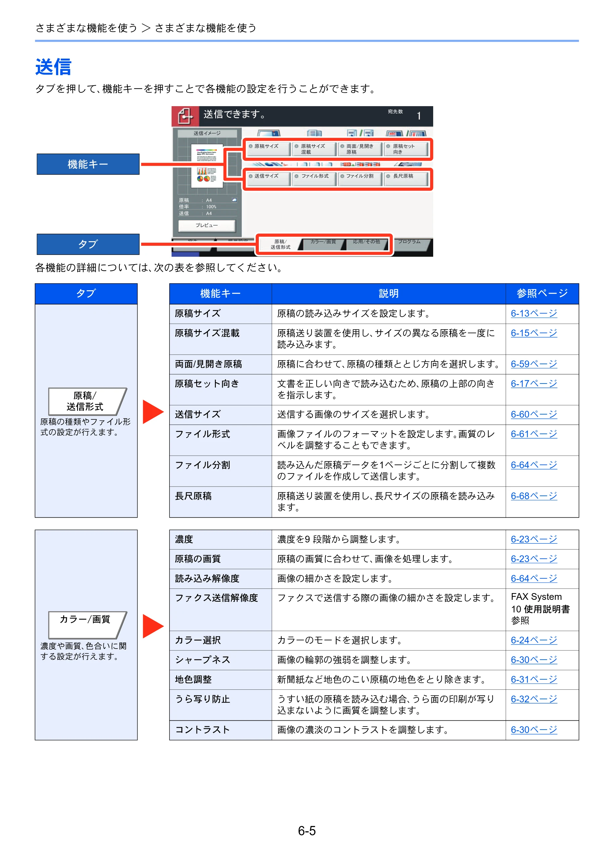This screenshot has width=614, height=868.
Task: Open the 応用/その他 tab
Action: [x=366, y=244]
